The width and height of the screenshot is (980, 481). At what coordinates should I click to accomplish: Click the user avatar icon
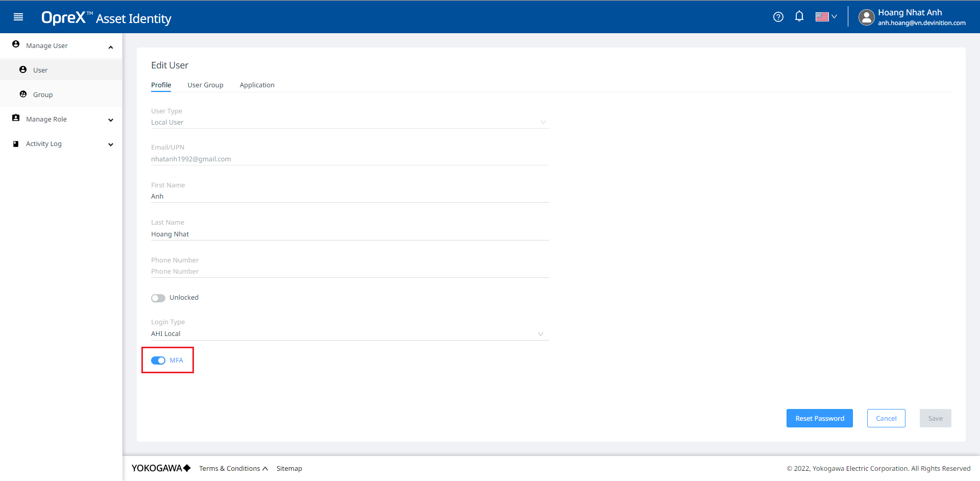click(x=866, y=17)
